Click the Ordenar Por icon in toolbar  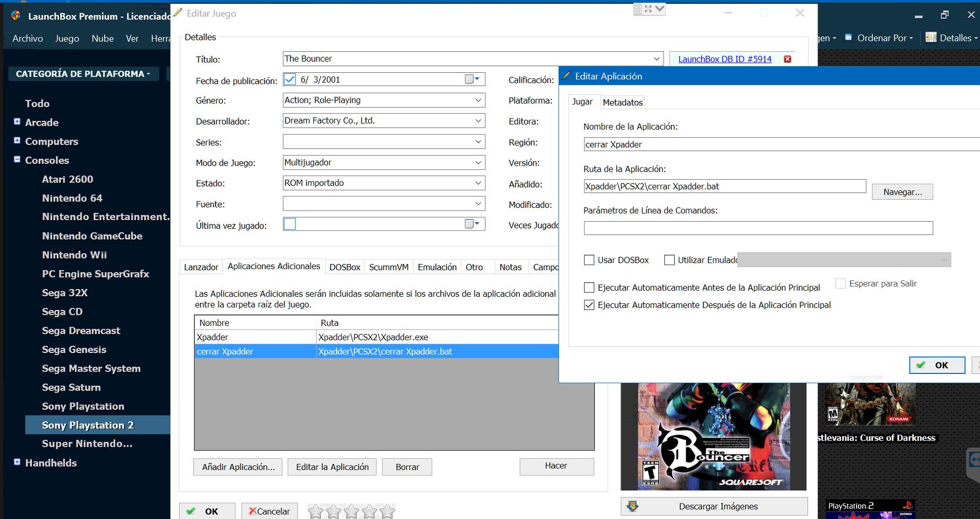click(849, 38)
